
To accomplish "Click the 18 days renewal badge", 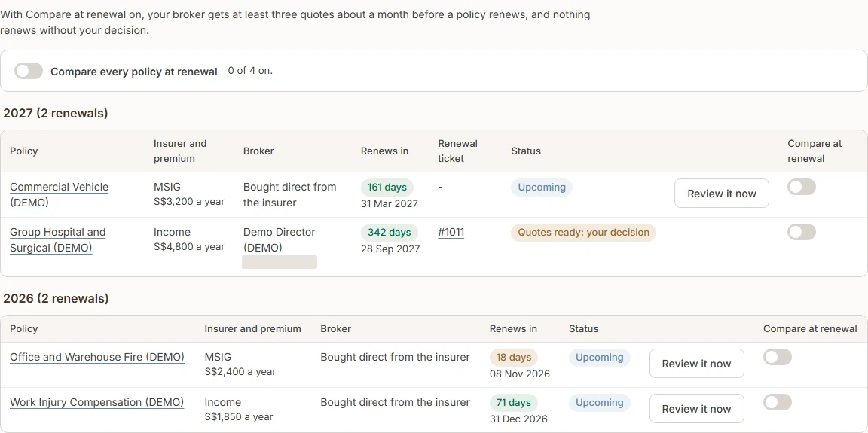I will click(513, 357).
